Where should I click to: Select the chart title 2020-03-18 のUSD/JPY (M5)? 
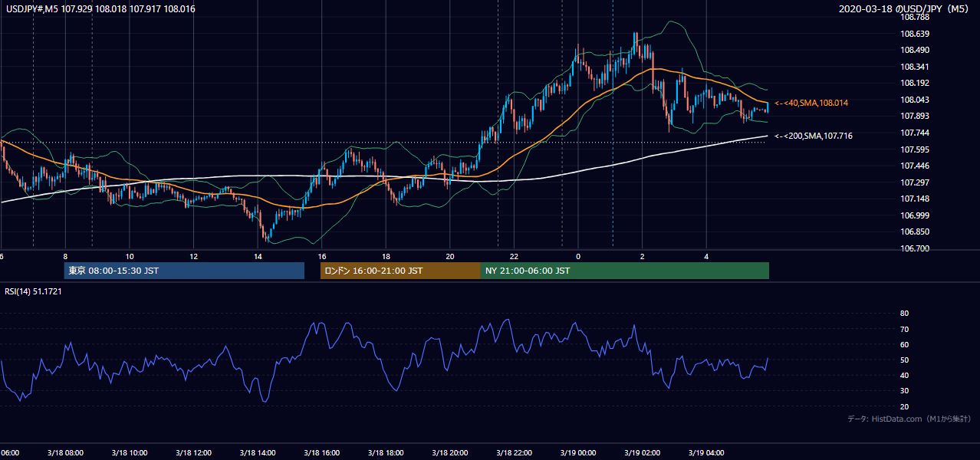click(x=905, y=9)
